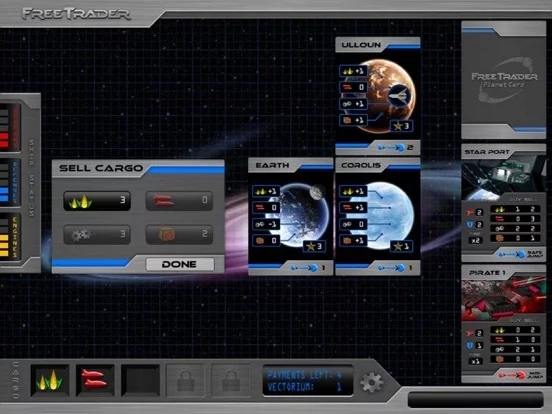
Task: Click Earth's missiles 0 modifier
Action: click(x=266, y=208)
